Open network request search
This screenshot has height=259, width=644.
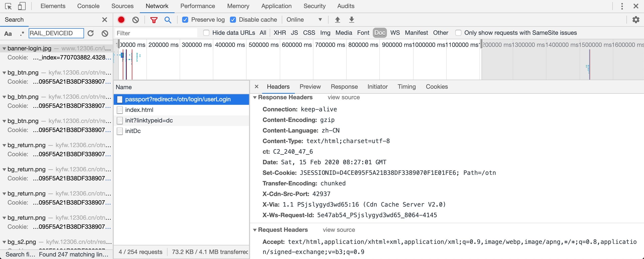pyautogui.click(x=168, y=20)
